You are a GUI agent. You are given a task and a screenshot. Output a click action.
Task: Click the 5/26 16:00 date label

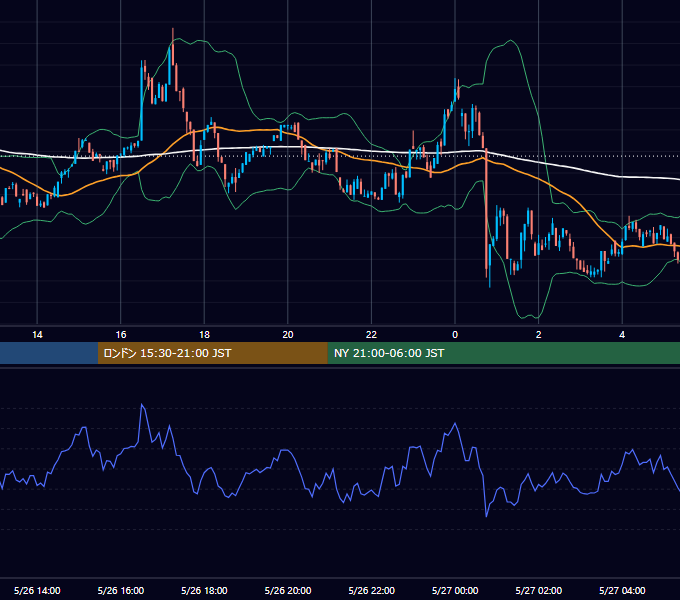(121, 590)
